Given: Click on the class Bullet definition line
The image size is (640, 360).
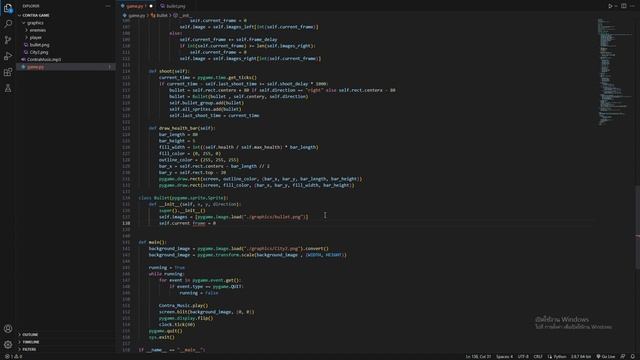Looking at the screenshot, I should (x=183, y=198).
